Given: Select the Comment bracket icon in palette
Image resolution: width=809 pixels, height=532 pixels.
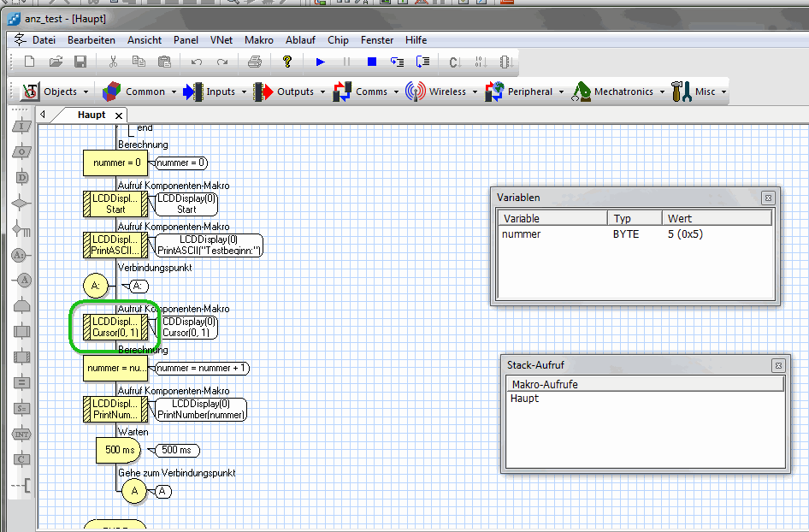Looking at the screenshot, I should [x=21, y=485].
